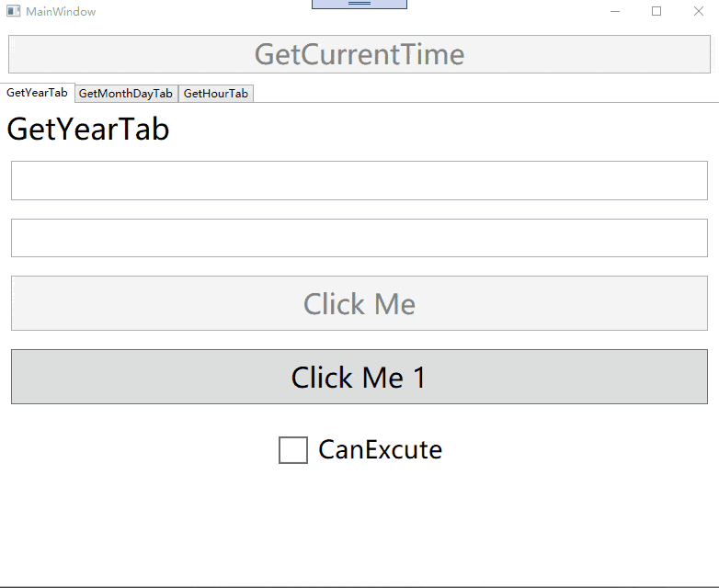Open the GetHourTab tab
719x588 pixels.
click(215, 94)
